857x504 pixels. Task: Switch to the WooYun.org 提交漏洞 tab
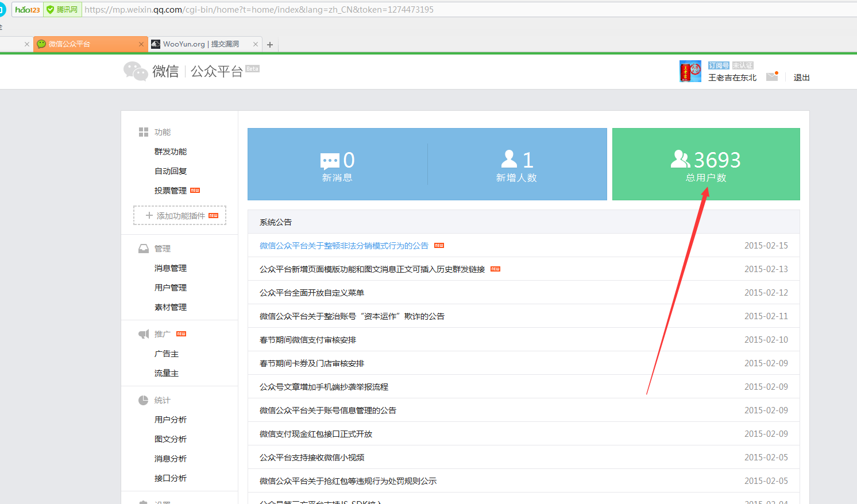(x=200, y=44)
